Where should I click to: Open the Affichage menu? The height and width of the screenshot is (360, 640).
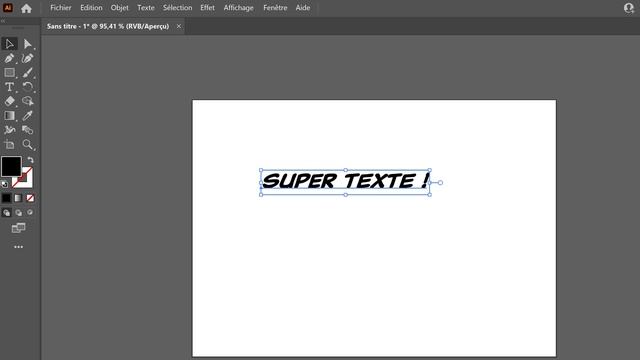tap(238, 8)
